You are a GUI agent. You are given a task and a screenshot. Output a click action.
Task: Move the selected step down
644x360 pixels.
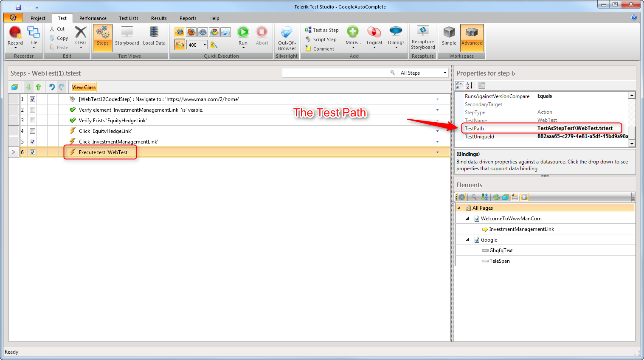(28, 87)
